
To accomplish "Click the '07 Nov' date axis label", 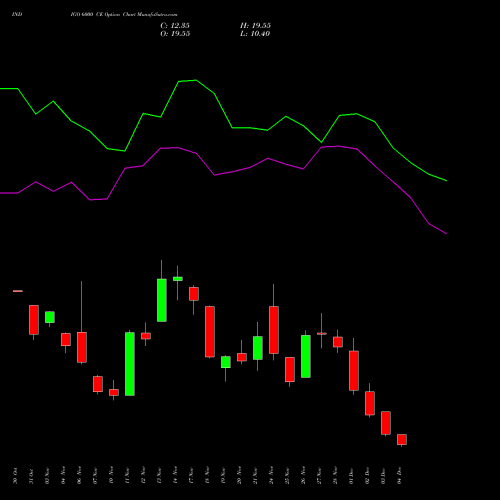I will (95, 476).
